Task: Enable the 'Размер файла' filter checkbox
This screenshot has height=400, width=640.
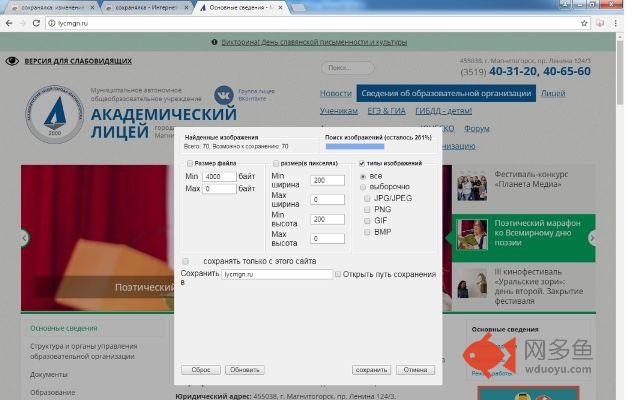Action: pos(190,163)
